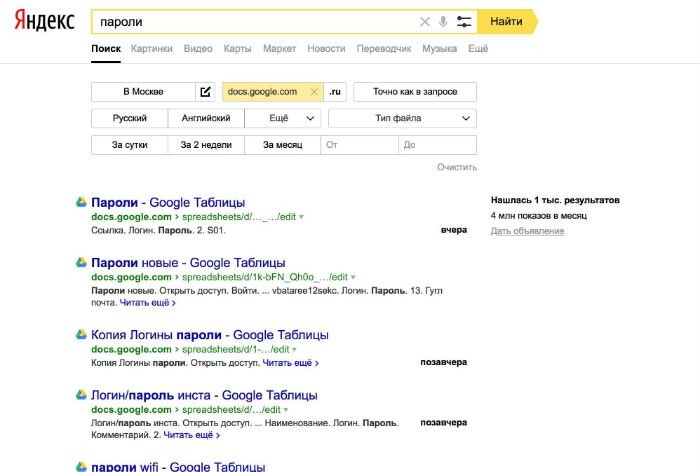Expand arrow after first result URL
700x472 pixels.
(x=301, y=217)
